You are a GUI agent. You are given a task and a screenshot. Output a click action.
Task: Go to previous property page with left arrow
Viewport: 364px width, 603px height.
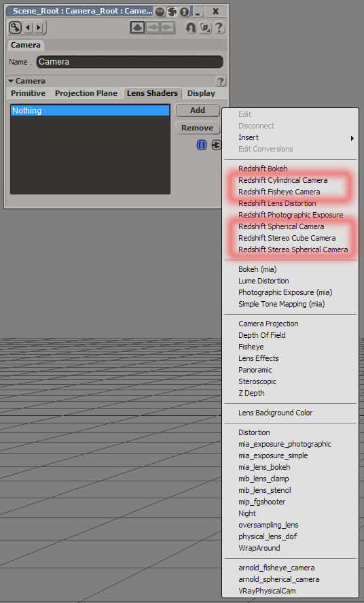coord(29,27)
